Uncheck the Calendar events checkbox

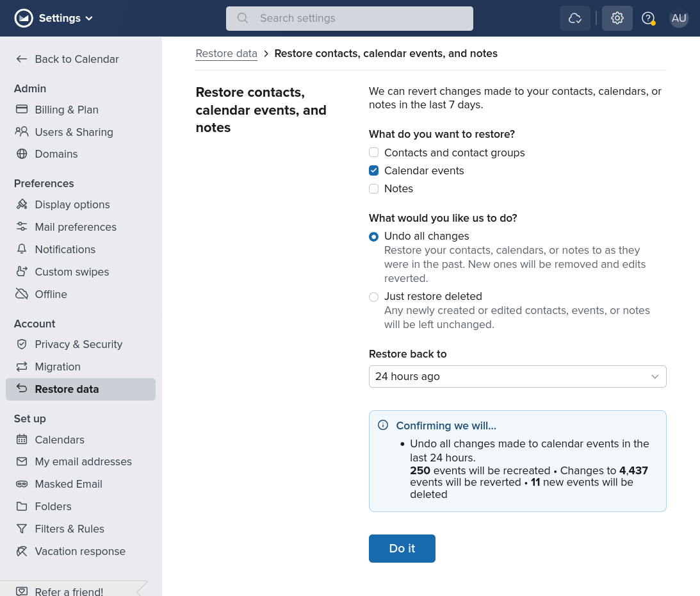point(374,170)
